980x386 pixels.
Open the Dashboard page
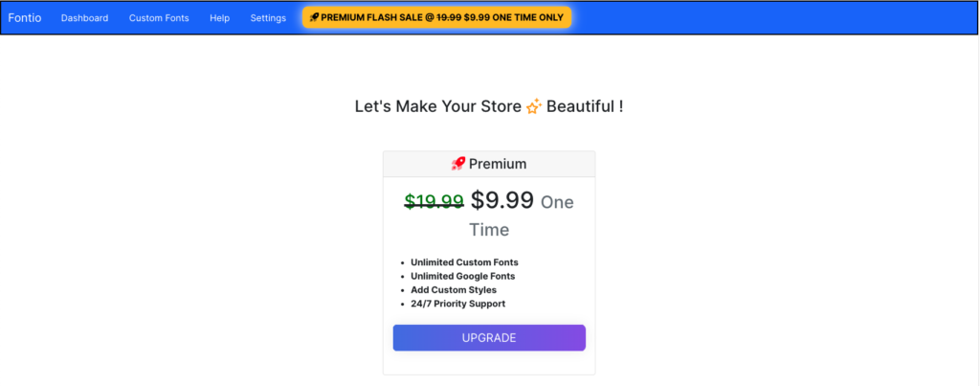(x=84, y=18)
